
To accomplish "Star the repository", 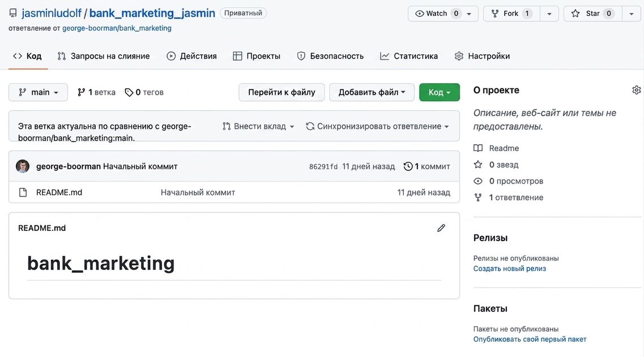I will (592, 14).
